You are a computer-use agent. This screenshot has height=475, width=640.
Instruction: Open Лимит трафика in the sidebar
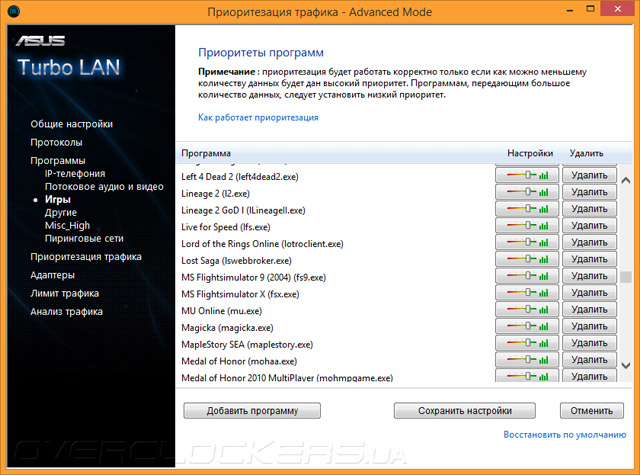[x=64, y=293]
